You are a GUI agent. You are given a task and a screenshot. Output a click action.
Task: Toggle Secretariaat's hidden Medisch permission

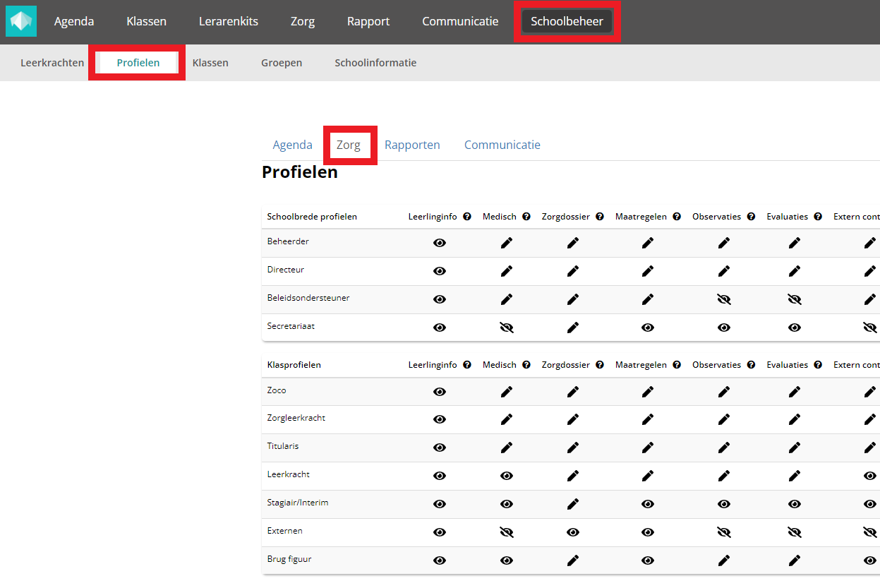pos(507,328)
